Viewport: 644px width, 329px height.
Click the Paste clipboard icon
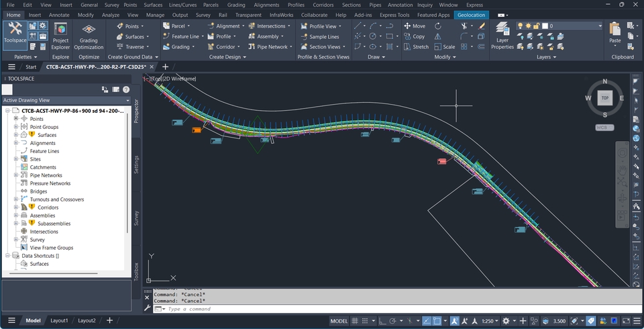pos(614,32)
